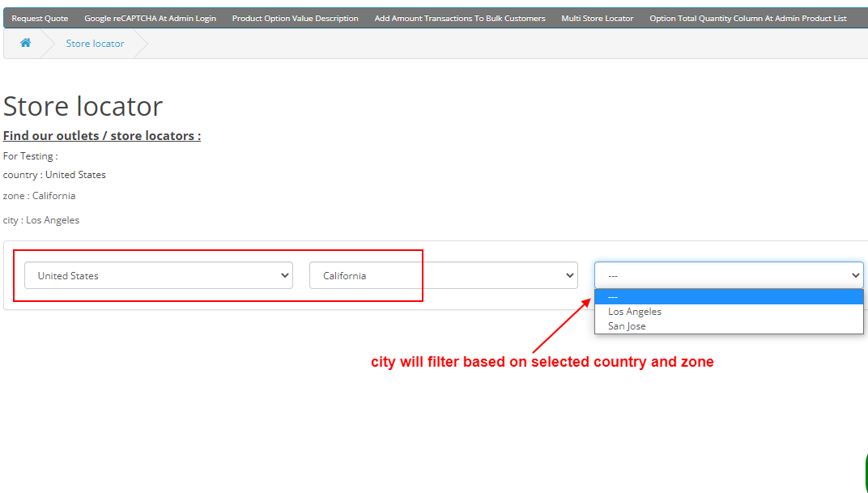
Task: Open the California zone dropdown
Action: (444, 275)
